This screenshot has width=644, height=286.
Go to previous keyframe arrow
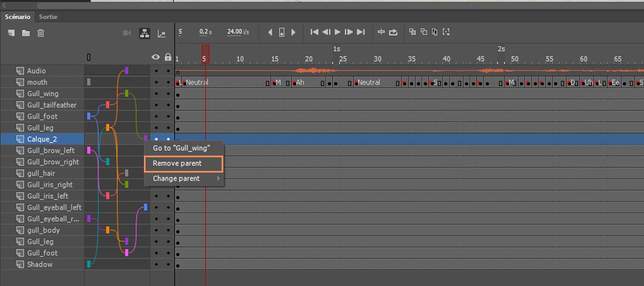click(x=270, y=32)
